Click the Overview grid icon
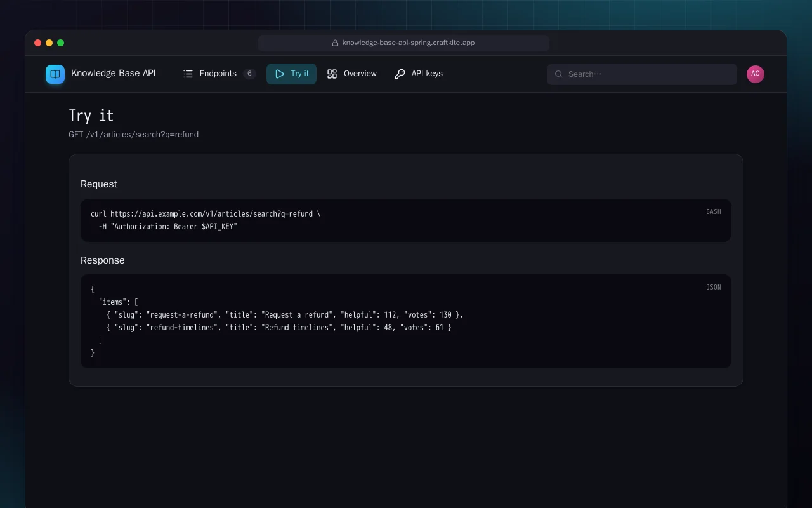The width and height of the screenshot is (812, 508). (332, 74)
